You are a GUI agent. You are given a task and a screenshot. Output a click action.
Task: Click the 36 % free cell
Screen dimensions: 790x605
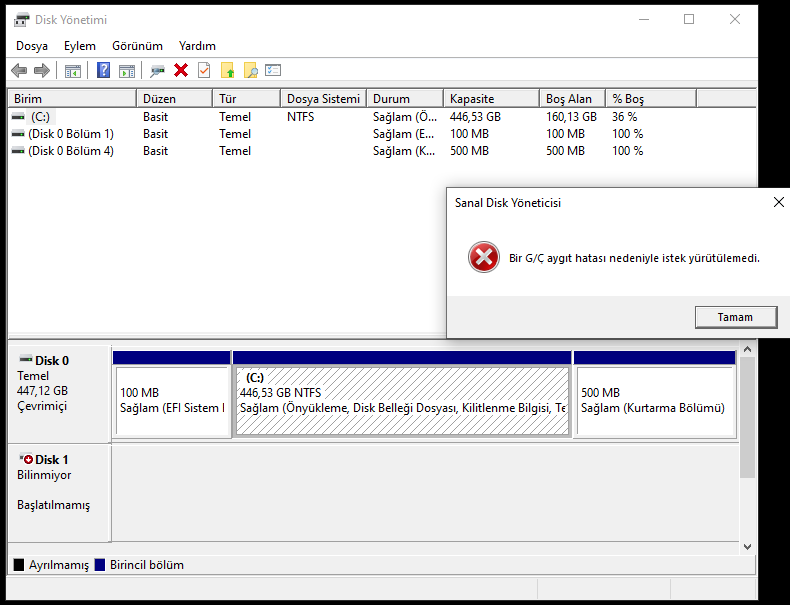click(x=625, y=117)
